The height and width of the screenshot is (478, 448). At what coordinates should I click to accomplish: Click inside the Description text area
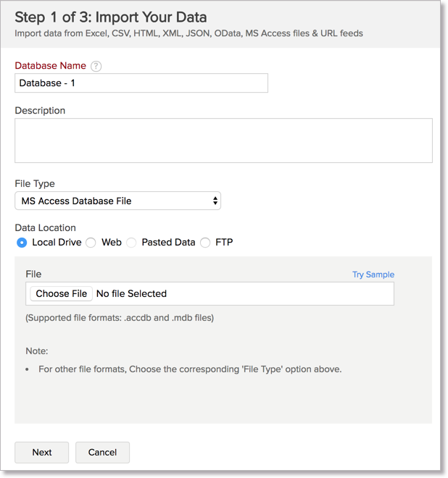[x=223, y=141]
